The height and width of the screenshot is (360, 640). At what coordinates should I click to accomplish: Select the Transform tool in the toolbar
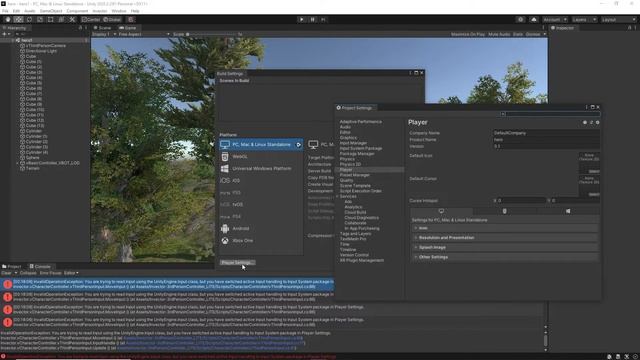click(61, 20)
